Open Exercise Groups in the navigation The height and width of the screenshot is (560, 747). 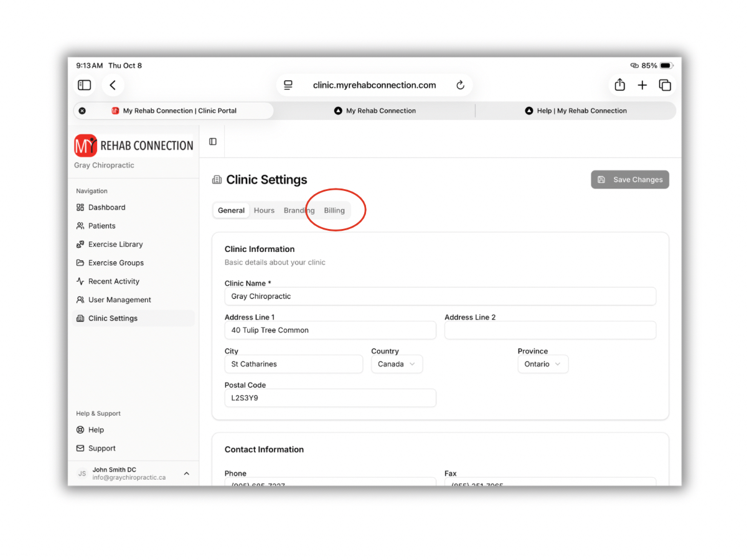pyautogui.click(x=133, y=263)
